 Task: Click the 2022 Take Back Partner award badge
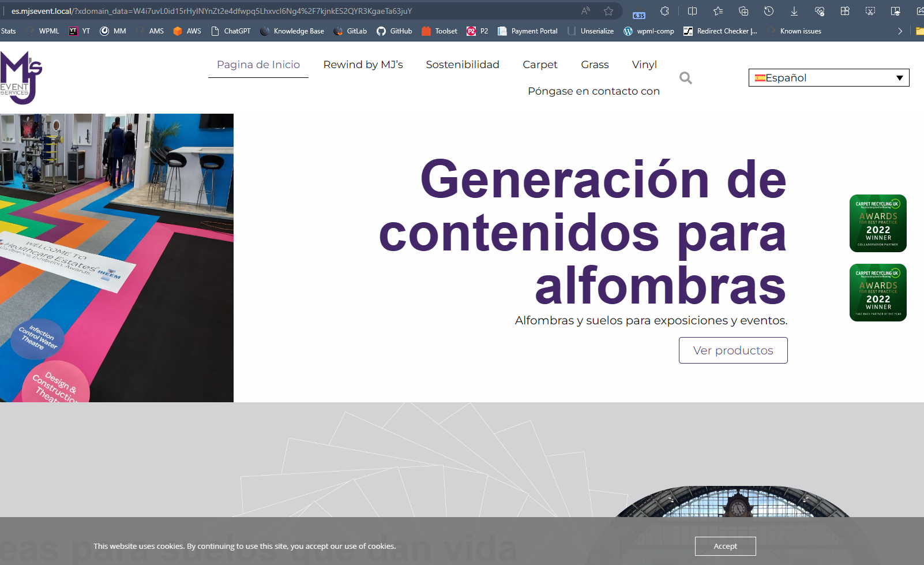click(878, 293)
